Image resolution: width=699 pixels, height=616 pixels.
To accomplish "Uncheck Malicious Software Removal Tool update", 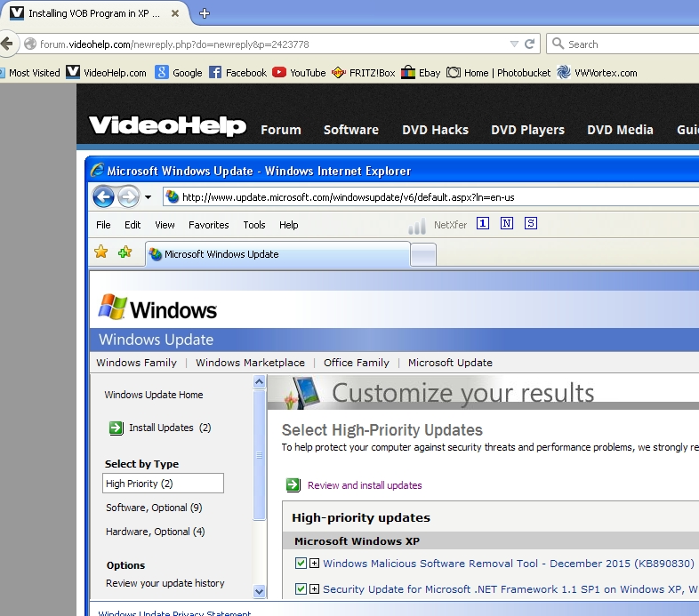I will coord(301,564).
